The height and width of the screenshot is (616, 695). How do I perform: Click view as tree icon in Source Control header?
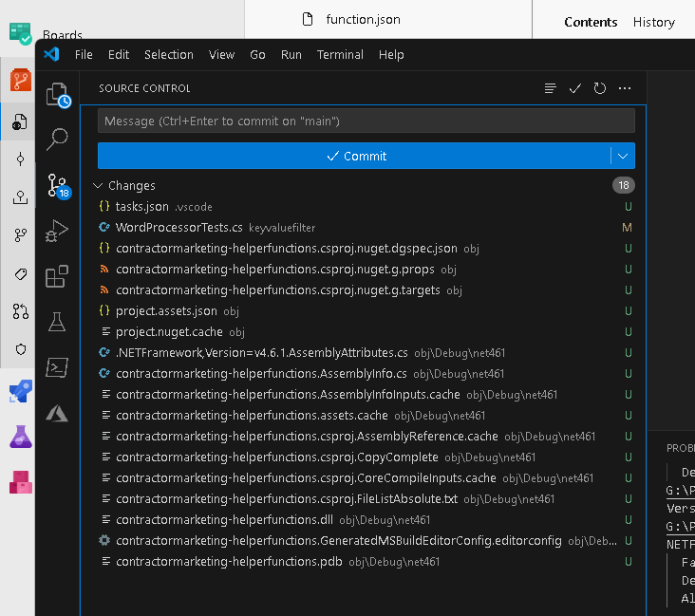550,88
